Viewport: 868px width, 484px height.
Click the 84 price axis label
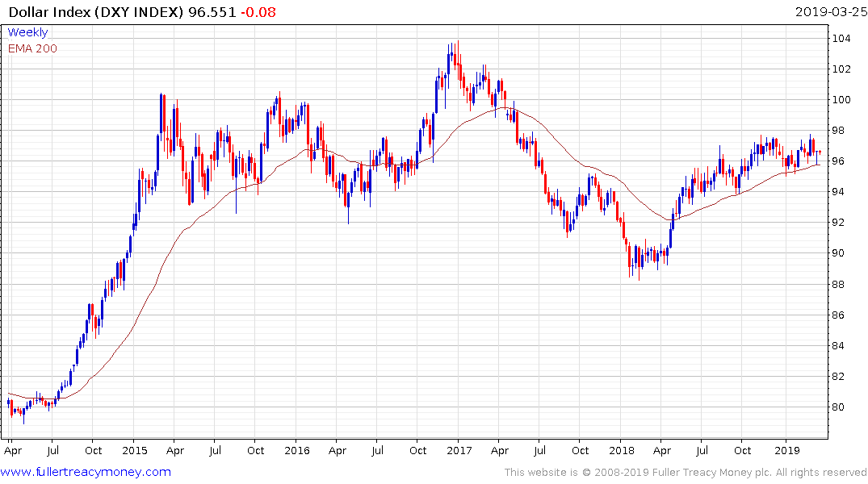[x=839, y=346]
